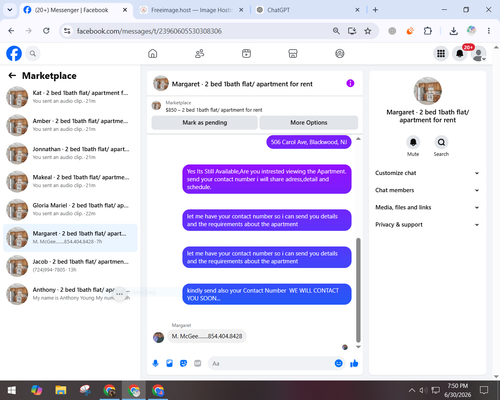
Task: Choose a sticker icon in composer
Action: (183, 363)
